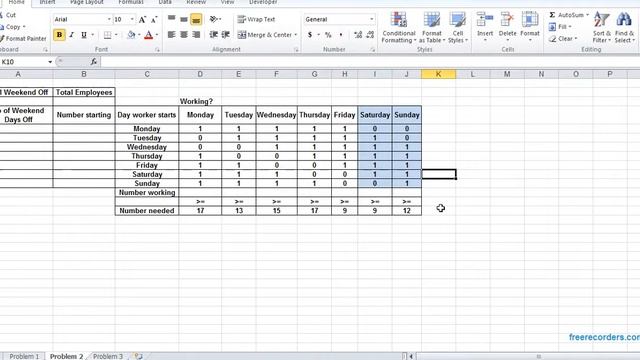The height and width of the screenshot is (360, 640).
Task: Select the Problem 2 sheet tab
Action: click(x=67, y=356)
